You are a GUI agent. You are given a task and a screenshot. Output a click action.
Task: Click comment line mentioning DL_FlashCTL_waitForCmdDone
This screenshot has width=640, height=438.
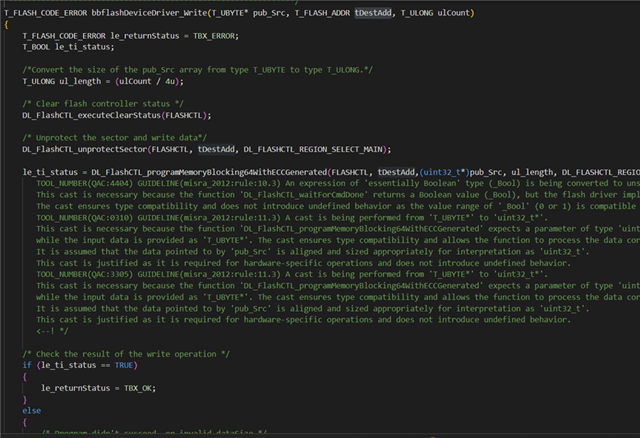[338, 195]
